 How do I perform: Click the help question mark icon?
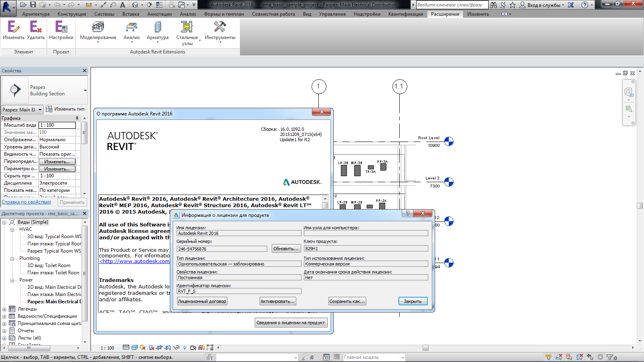pyautogui.click(x=585, y=5)
